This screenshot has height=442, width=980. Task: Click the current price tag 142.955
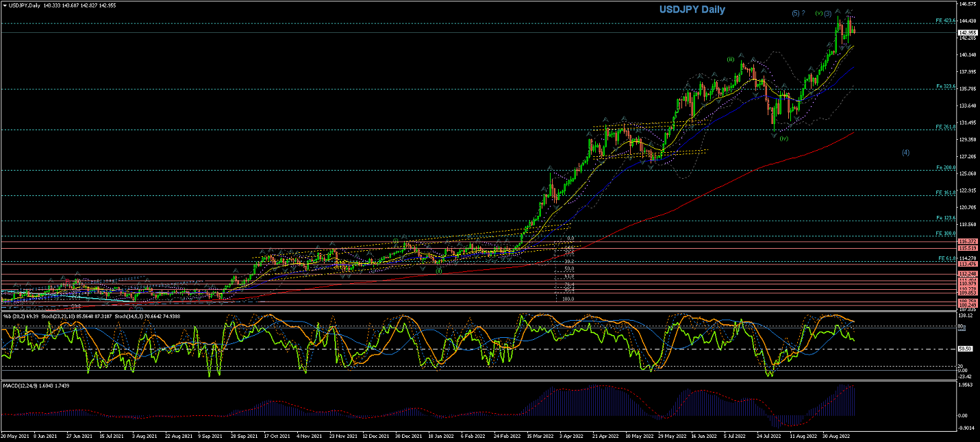(x=968, y=32)
